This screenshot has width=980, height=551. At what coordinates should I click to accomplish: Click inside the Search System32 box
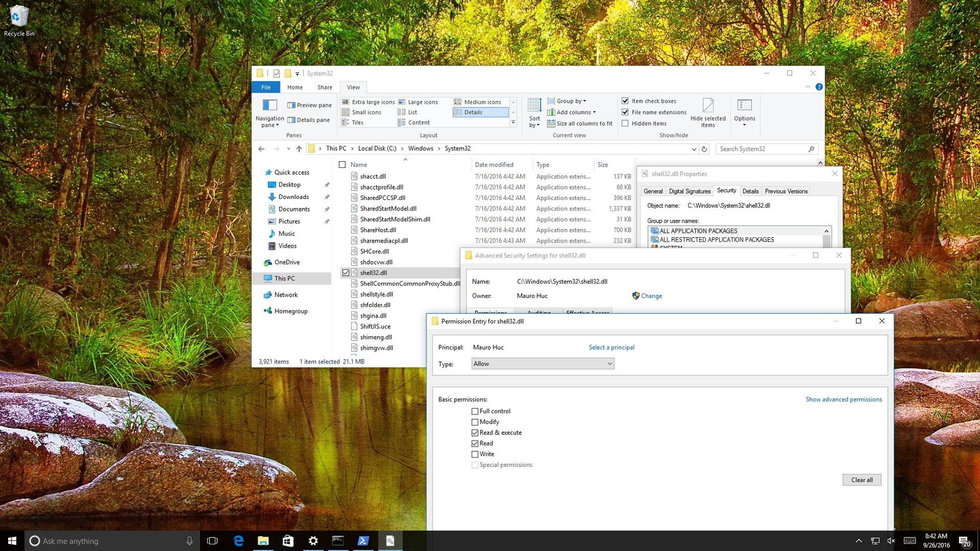[761, 148]
